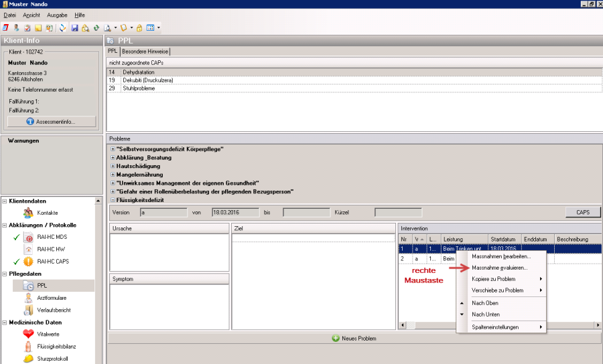Expand the Hautschädigung problem
This screenshot has width=603, height=364.
(112, 166)
